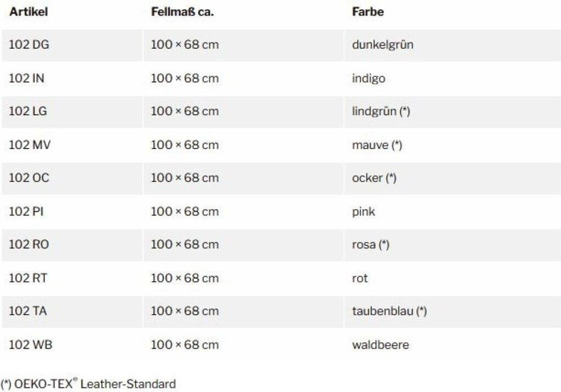
Task: Click the Artikel column header
Action: [x=28, y=12]
